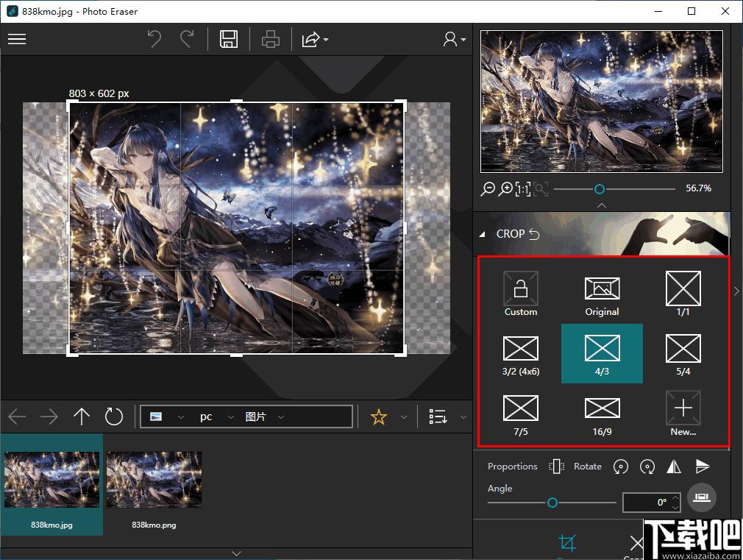743x560 pixels.
Task: Click the undo arrow icon
Action: pyautogui.click(x=154, y=39)
